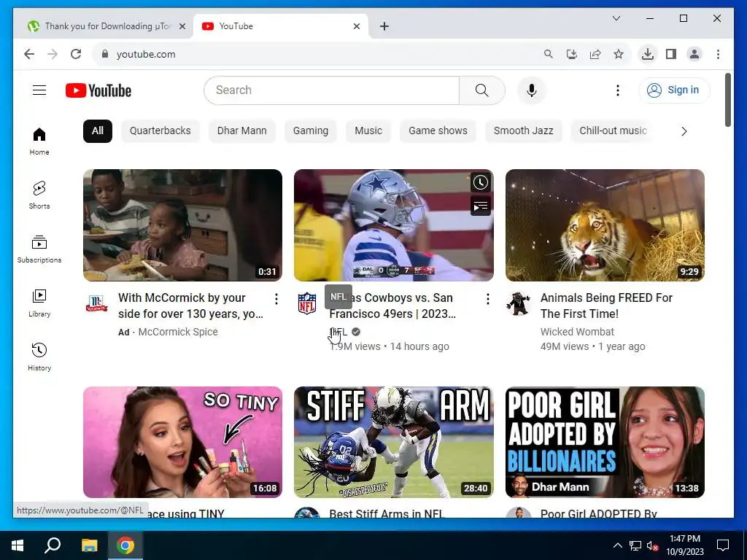Select the Gaming chip

point(311,131)
